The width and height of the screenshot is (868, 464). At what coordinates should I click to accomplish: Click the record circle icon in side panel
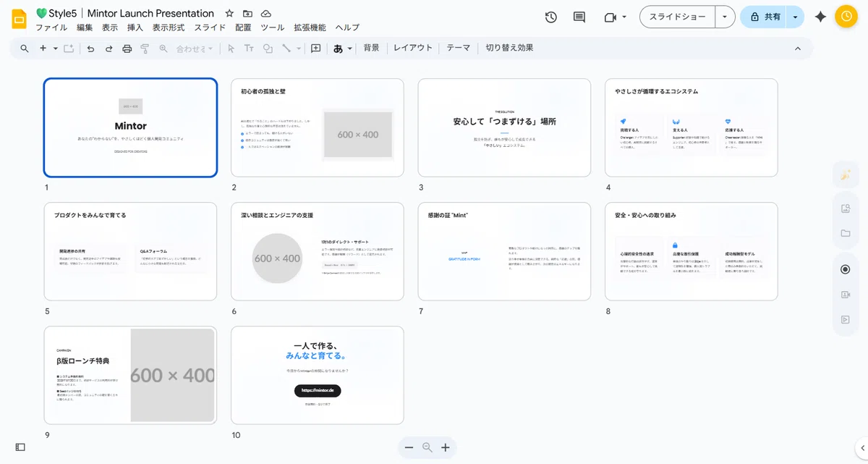point(845,269)
